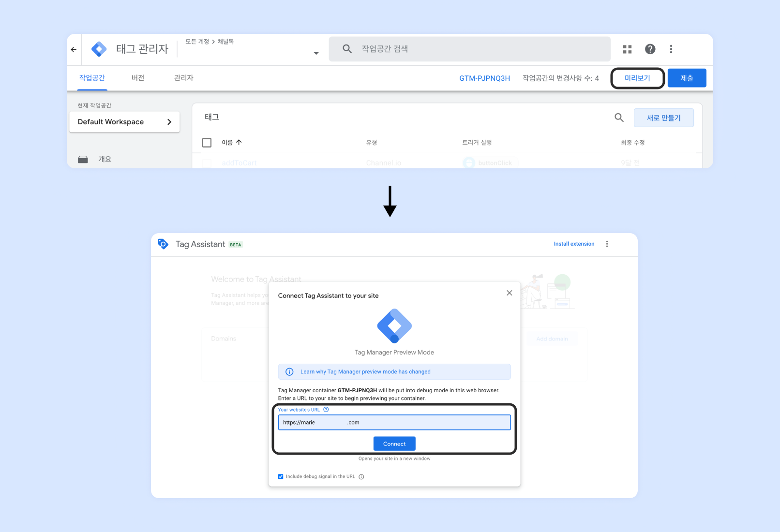
Task: Click the 미리보기 preview button
Action: [x=637, y=78]
